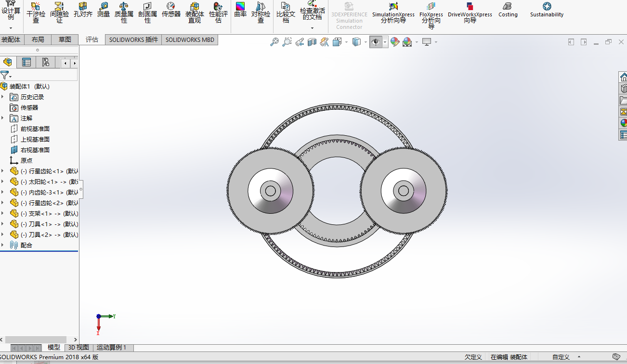Toggle the PropertyManager tab icon

26,62
